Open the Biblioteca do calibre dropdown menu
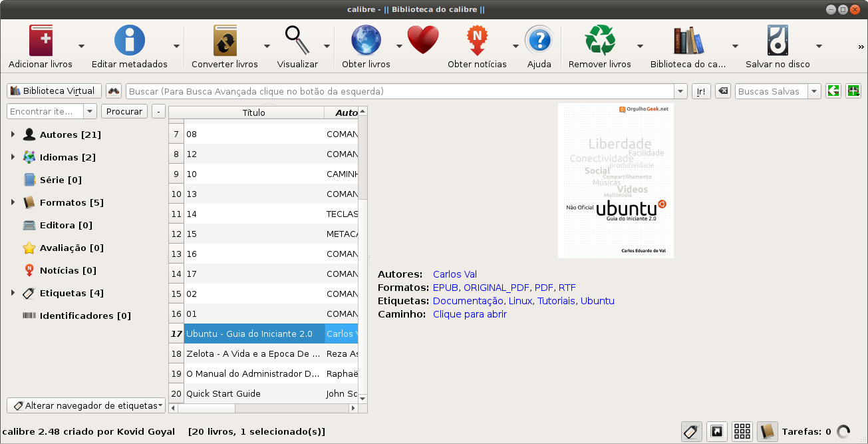868x444 pixels. [x=734, y=45]
